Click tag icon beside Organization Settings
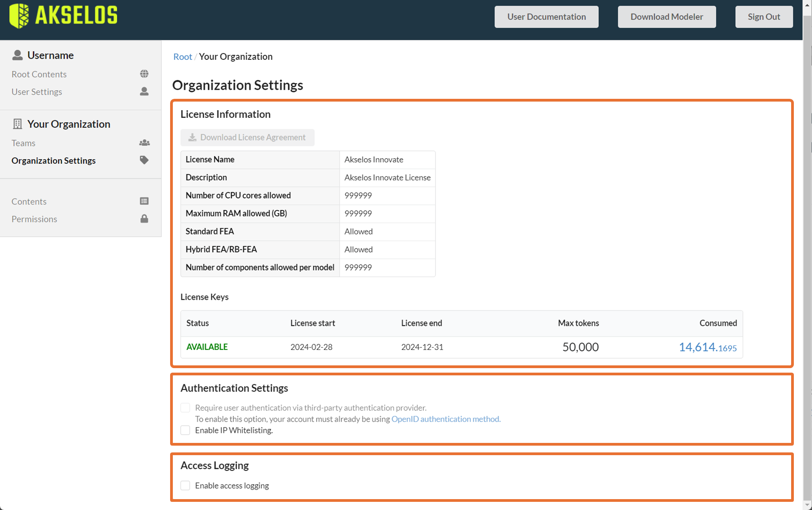 pyautogui.click(x=144, y=160)
